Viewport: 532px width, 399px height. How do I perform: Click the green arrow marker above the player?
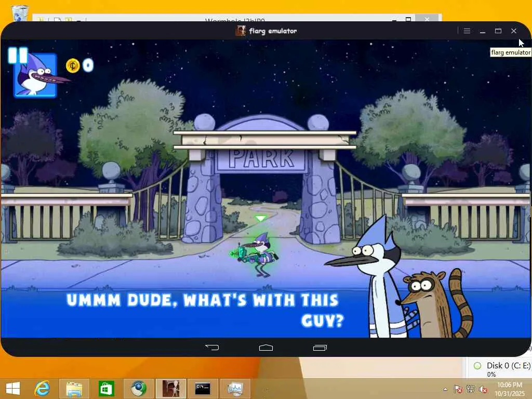click(x=261, y=219)
